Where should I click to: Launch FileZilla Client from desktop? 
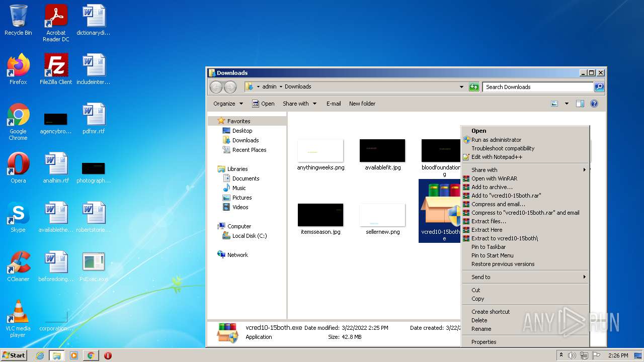pos(56,69)
